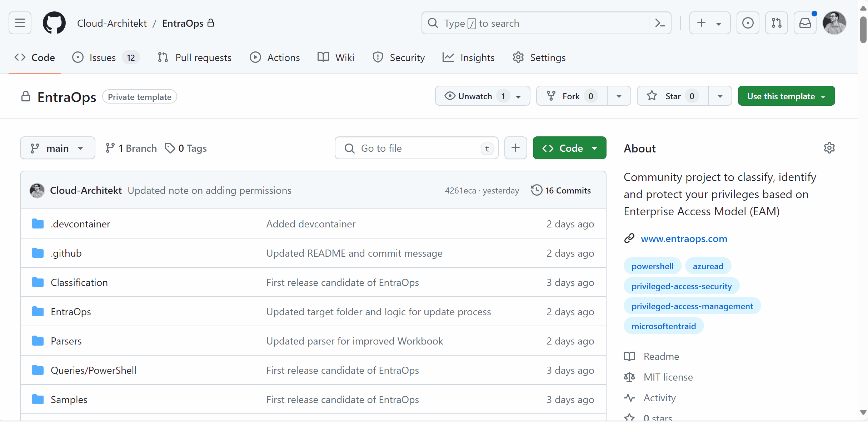The width and height of the screenshot is (868, 422).
Task: Open the 'Updated note on adding permissions' commit
Action: point(210,190)
